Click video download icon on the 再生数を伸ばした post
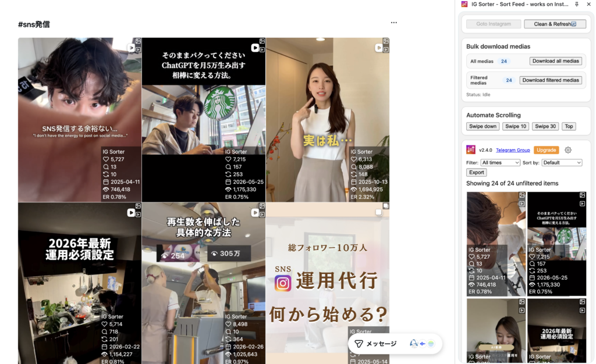The image size is (596, 364). (x=262, y=215)
